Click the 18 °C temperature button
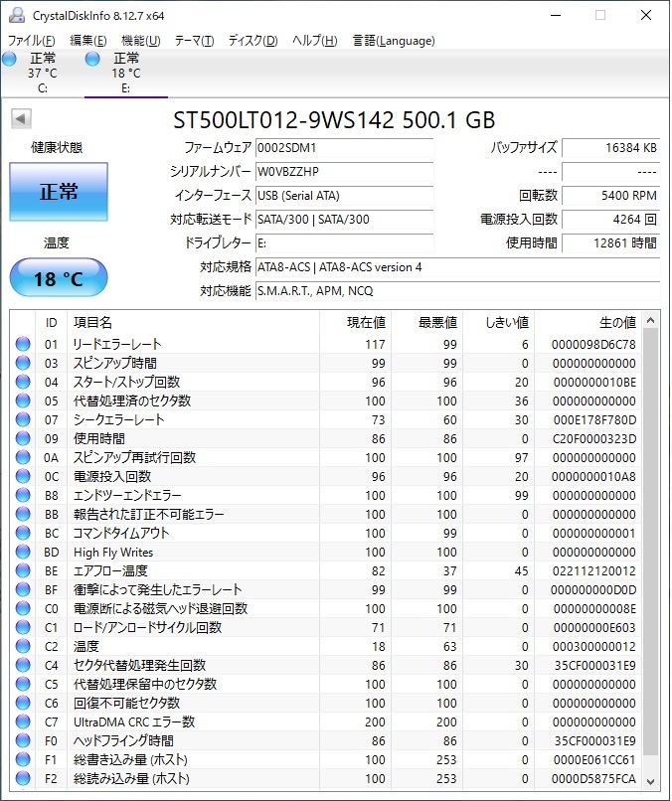Image resolution: width=672 pixels, height=801 pixels. [59, 278]
